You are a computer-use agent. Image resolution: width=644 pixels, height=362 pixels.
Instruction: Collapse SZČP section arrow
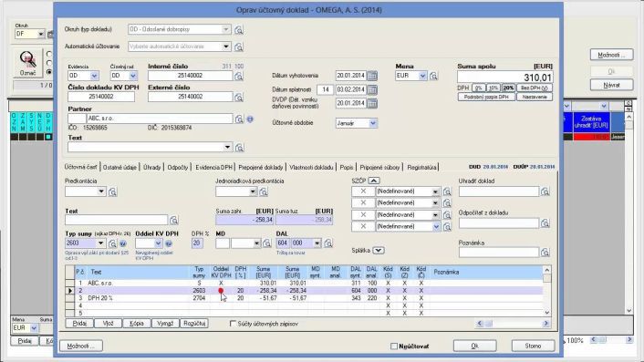(374, 181)
